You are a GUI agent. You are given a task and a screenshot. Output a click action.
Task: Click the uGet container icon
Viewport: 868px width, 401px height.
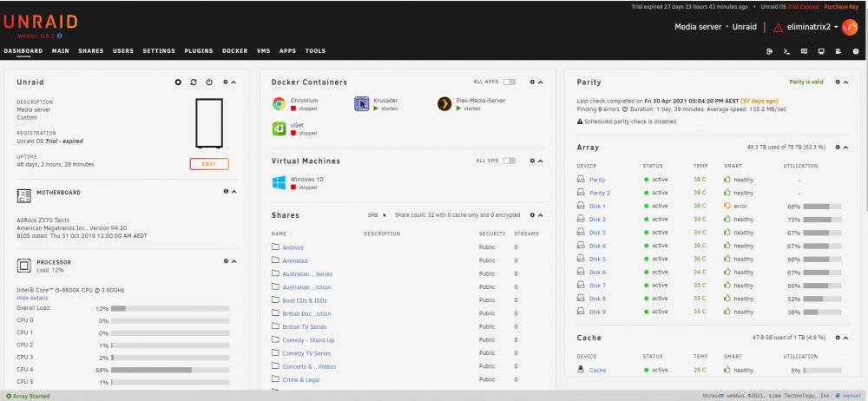tap(279, 128)
